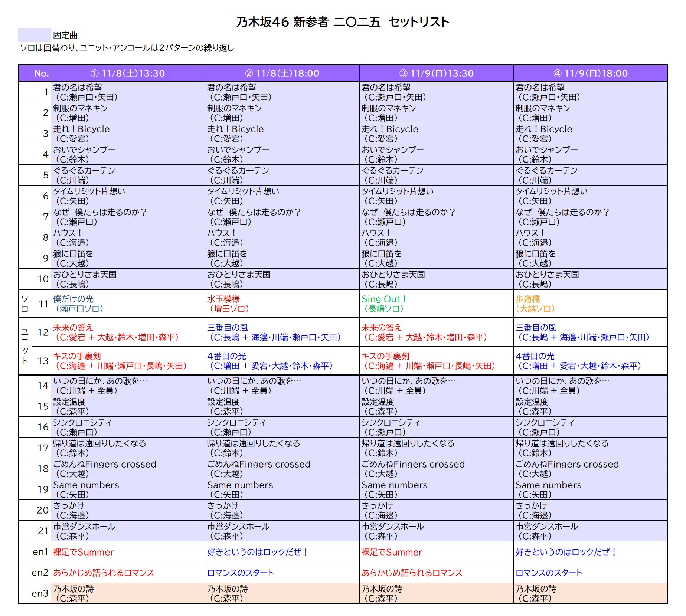
Task: Select the ① 11/8(土)13:30 column header
Action: [128, 73]
